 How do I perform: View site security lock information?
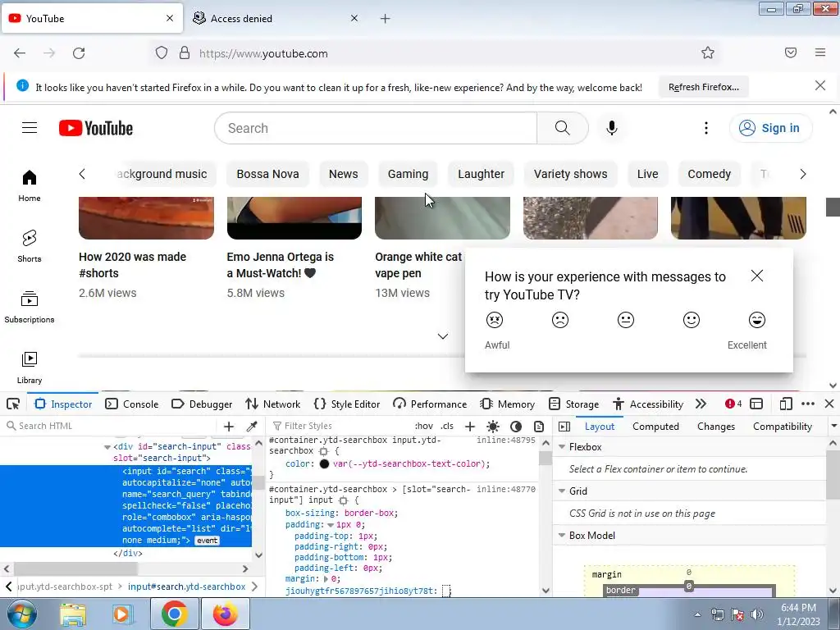[185, 53]
